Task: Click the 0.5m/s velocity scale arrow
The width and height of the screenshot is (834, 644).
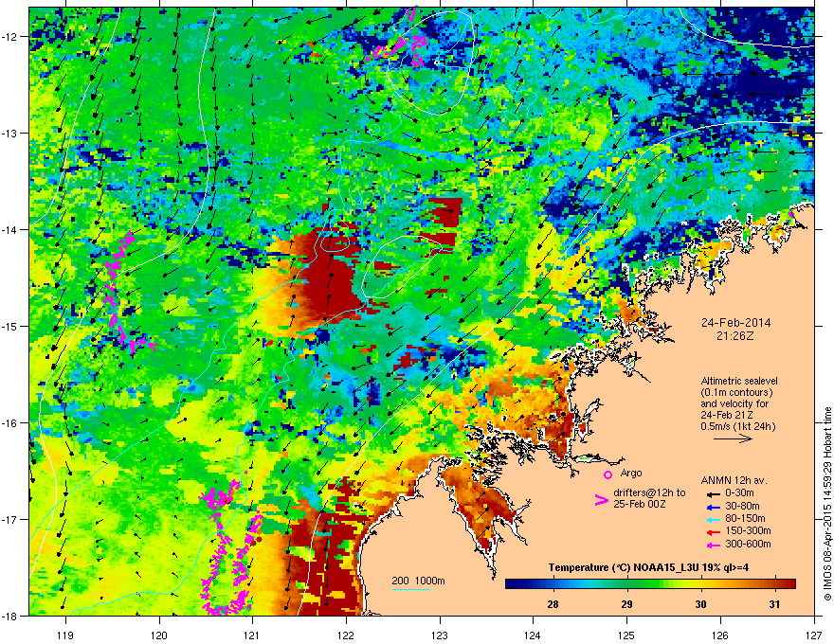Action: 733,438
